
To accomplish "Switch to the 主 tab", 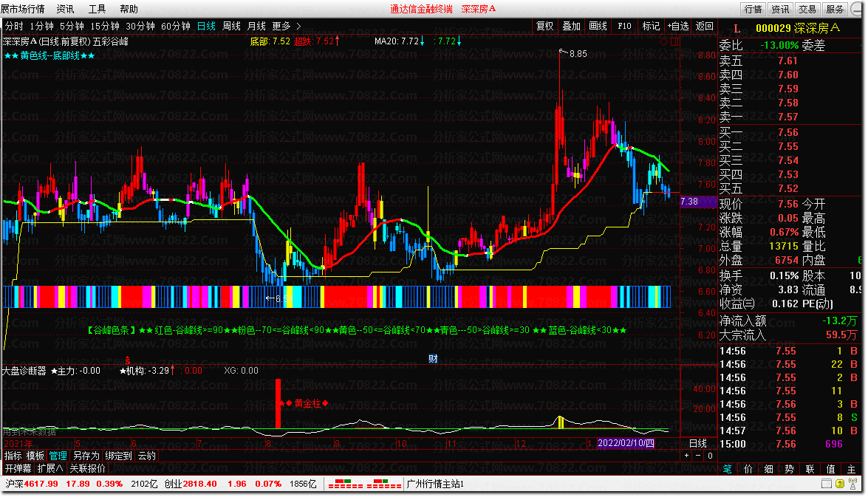I will (852, 469).
